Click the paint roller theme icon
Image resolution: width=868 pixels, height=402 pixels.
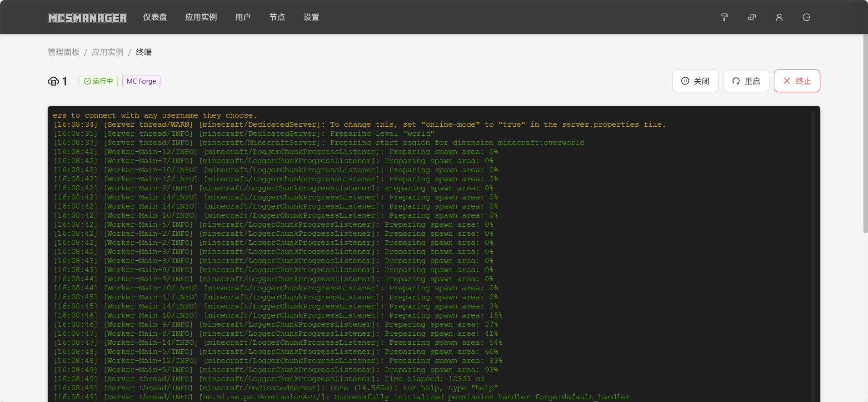[x=724, y=17]
